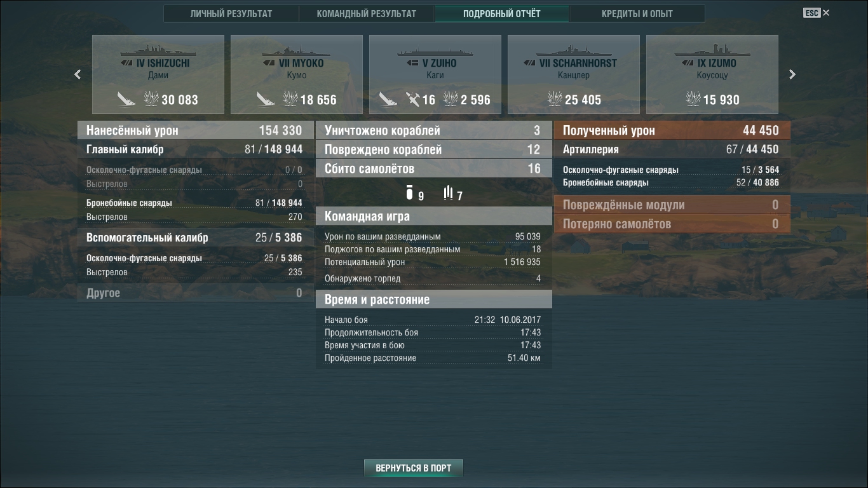Viewport: 868px width, 488px height.
Task: Open the Кредиты и опыт tab
Action: coord(637,13)
